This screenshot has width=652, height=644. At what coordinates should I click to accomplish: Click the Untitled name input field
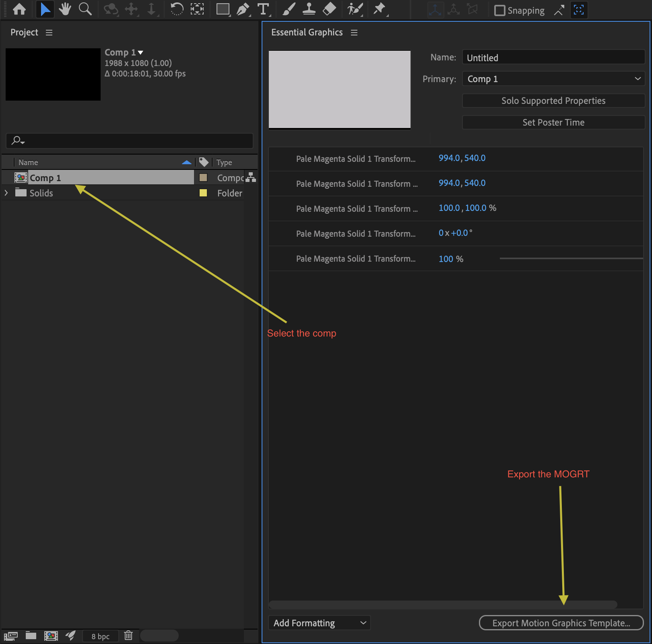click(x=553, y=57)
